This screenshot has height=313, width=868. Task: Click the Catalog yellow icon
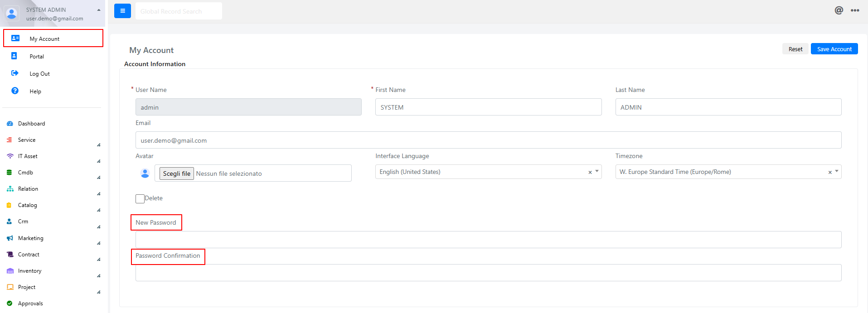tap(9, 205)
